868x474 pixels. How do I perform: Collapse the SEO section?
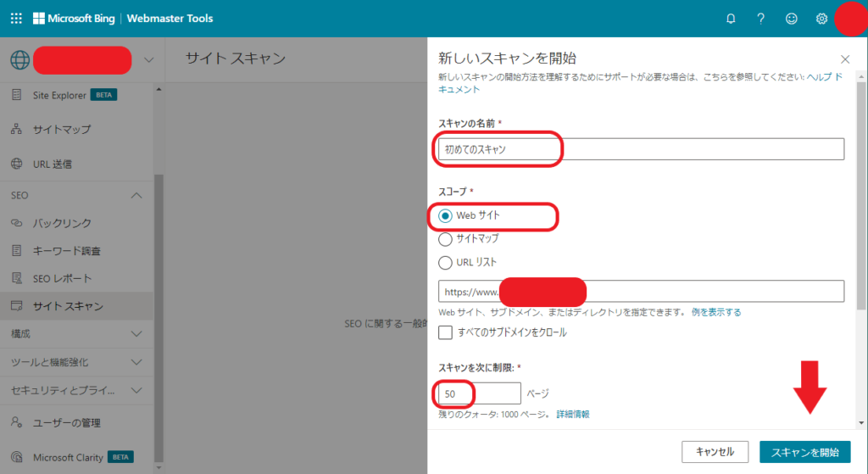[136, 196]
